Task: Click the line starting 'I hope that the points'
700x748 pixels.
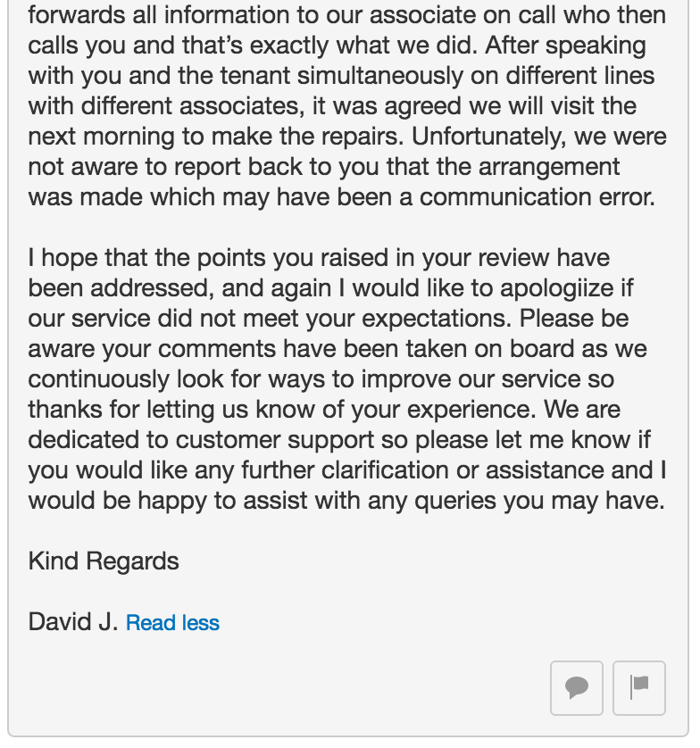Action: point(319,258)
